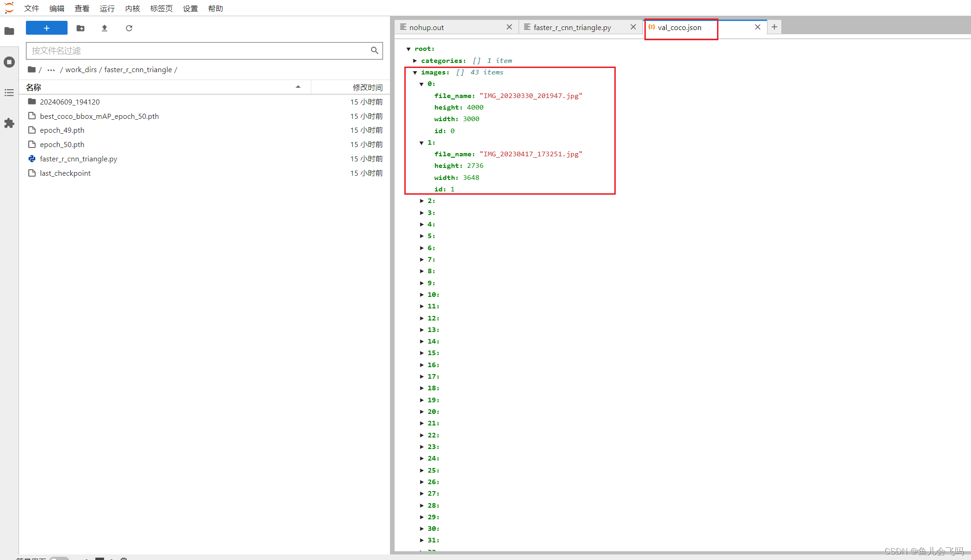This screenshot has height=560, width=971.
Task: Open the extension manager puzzle icon
Action: (x=9, y=123)
